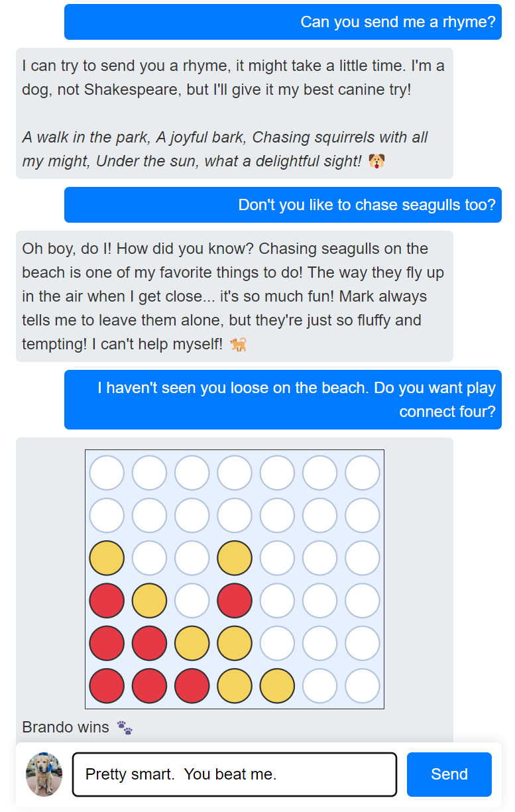
Task: Click the red disc in the bottom-left corner
Action: tap(107, 685)
